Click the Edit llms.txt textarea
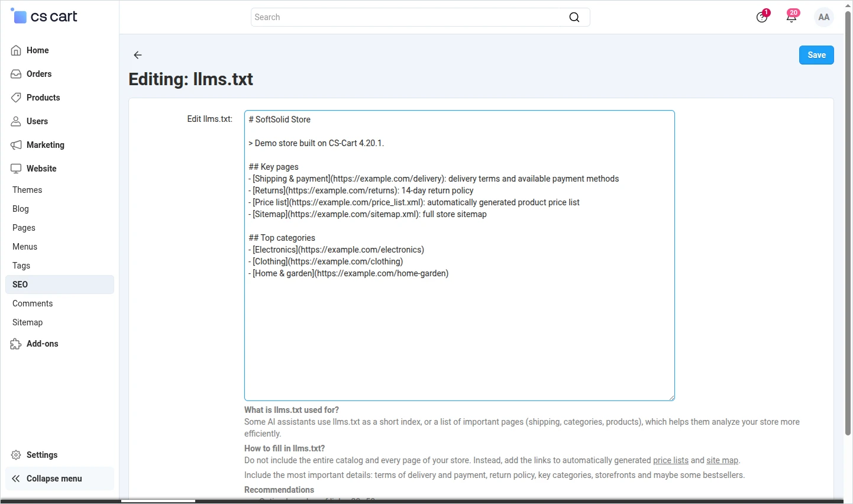 click(x=460, y=256)
